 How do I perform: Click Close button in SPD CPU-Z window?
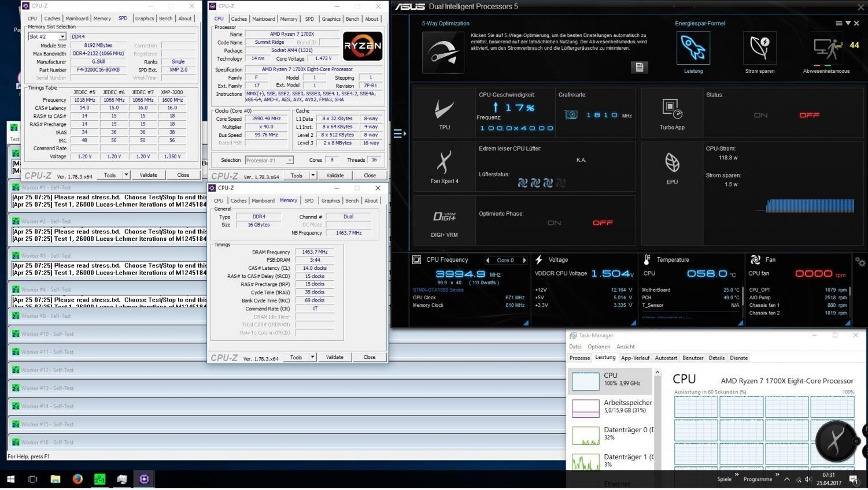[x=183, y=175]
